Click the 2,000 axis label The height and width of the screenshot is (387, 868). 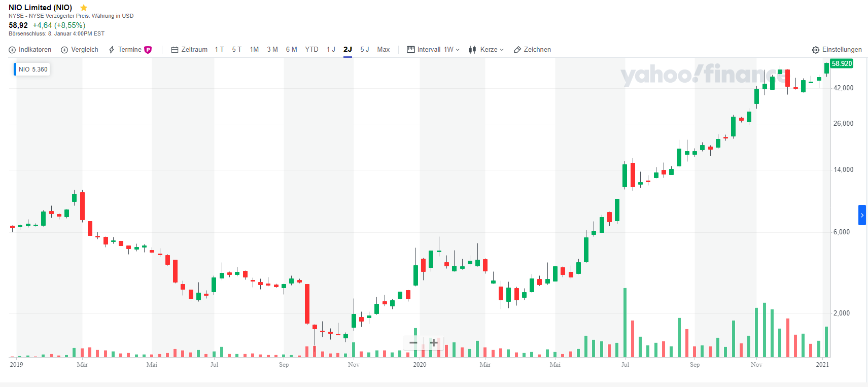point(842,313)
